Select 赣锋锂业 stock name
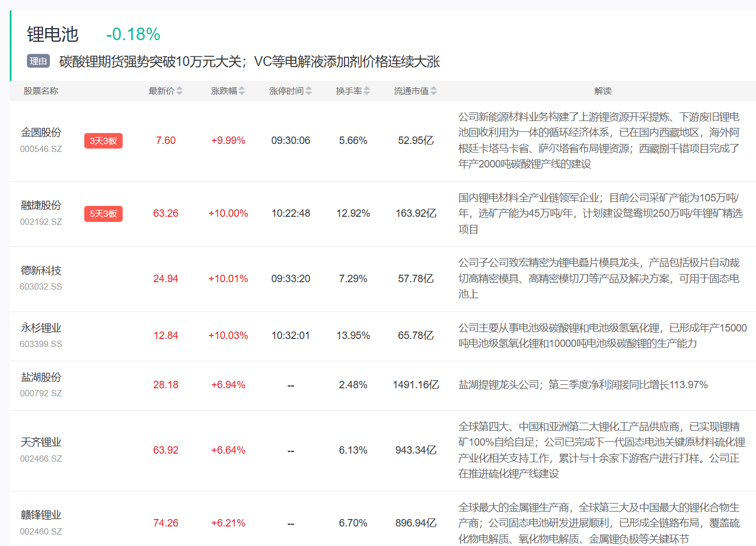The width and height of the screenshot is (756, 546). click(x=41, y=515)
